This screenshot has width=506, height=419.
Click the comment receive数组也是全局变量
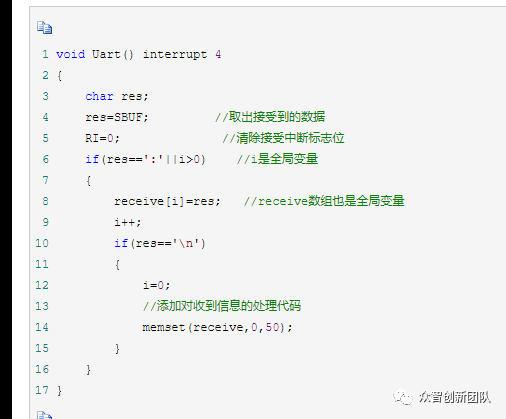pyautogui.click(x=324, y=201)
